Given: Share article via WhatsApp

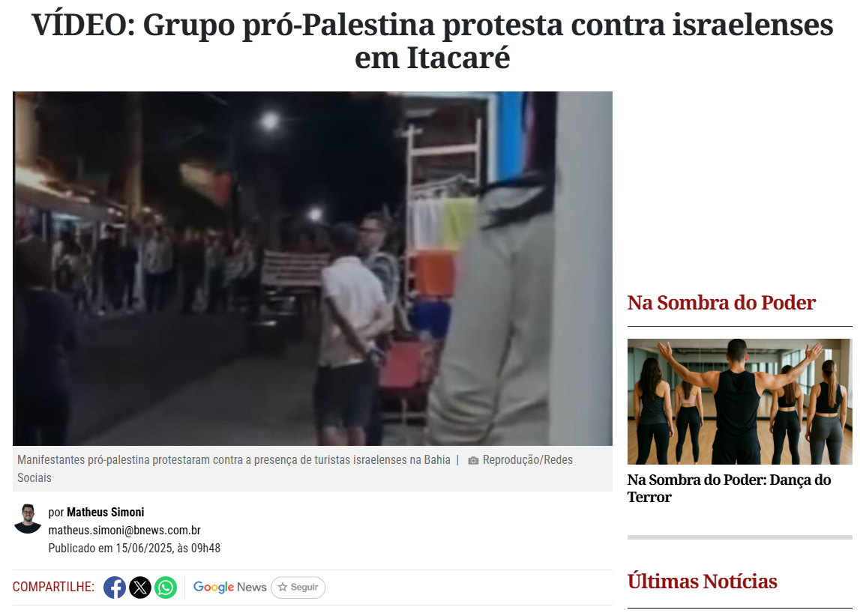Looking at the screenshot, I should [166, 588].
